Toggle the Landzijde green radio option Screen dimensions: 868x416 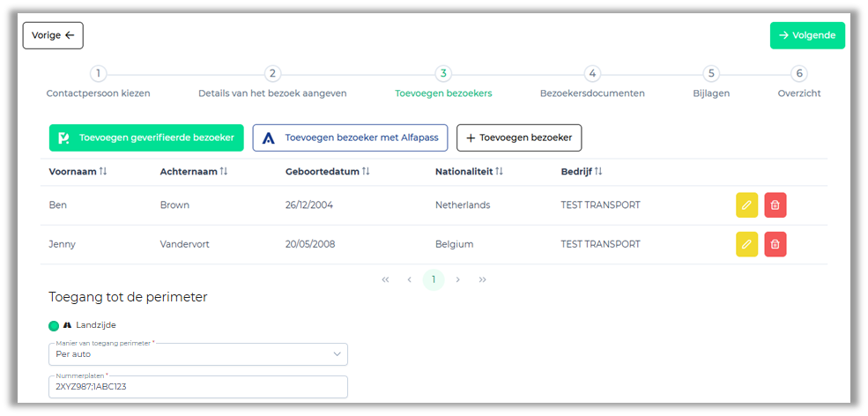pyautogui.click(x=54, y=325)
